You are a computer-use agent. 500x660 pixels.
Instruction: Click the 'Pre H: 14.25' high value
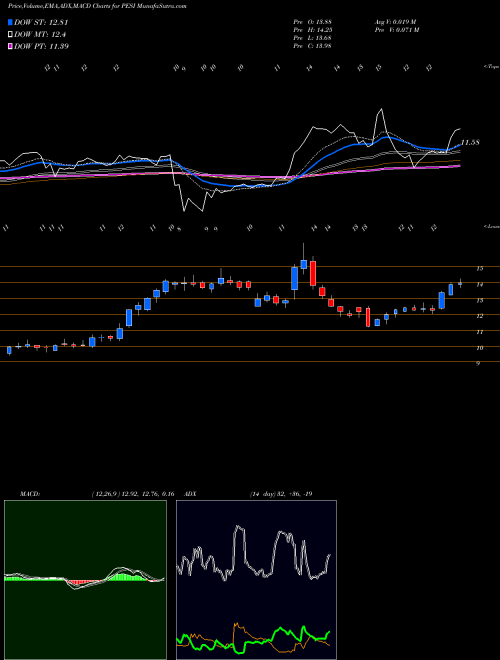pyautogui.click(x=312, y=30)
